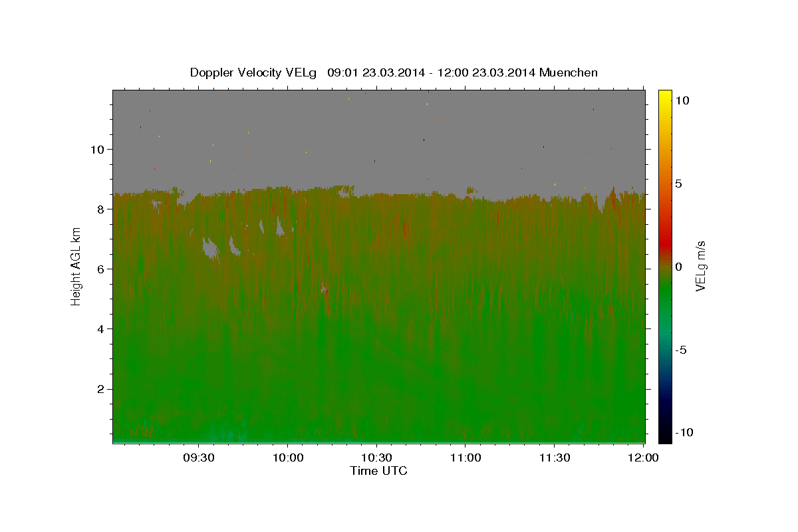798x532 pixels.
Task: Click the start time '09:01 23.03.2014' in the title
Action: click(x=376, y=72)
